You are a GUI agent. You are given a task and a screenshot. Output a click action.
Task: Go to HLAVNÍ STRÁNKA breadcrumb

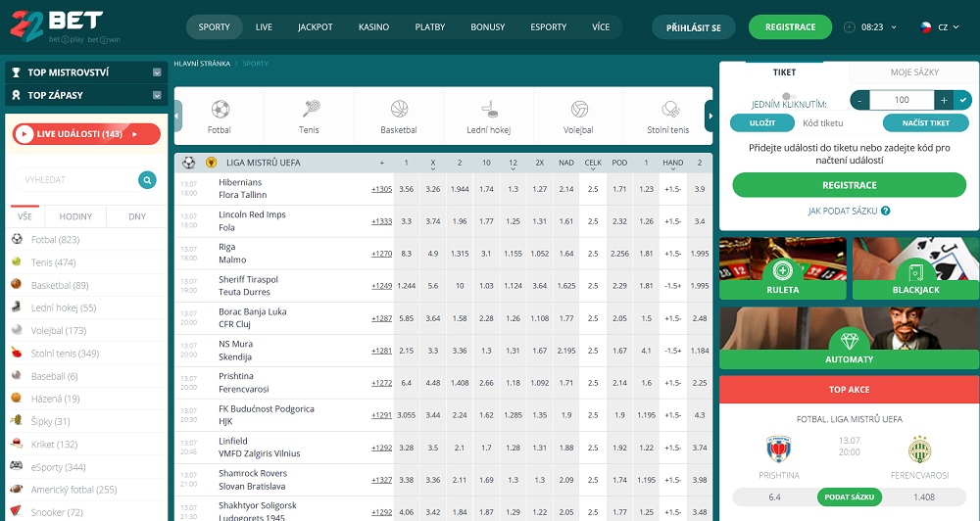[x=202, y=64]
